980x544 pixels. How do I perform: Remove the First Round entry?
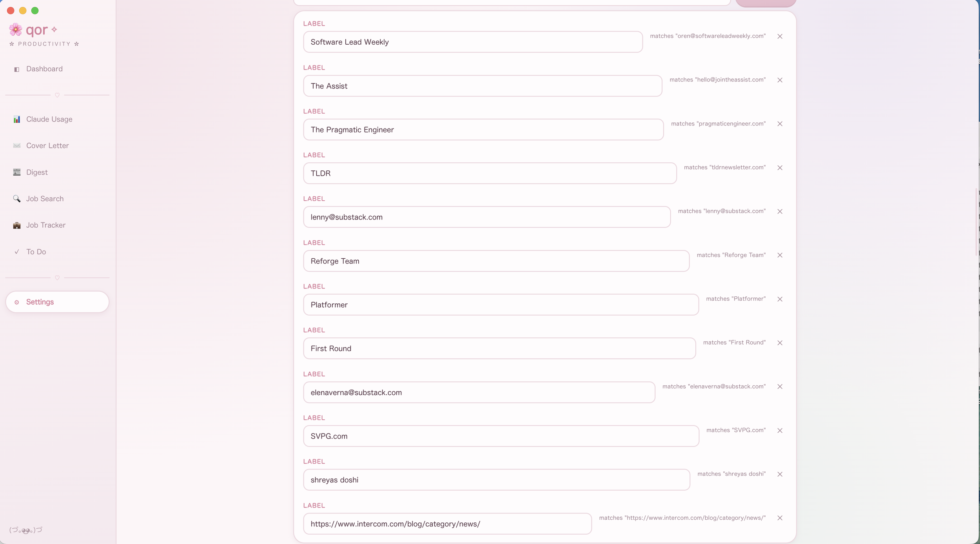pos(780,343)
